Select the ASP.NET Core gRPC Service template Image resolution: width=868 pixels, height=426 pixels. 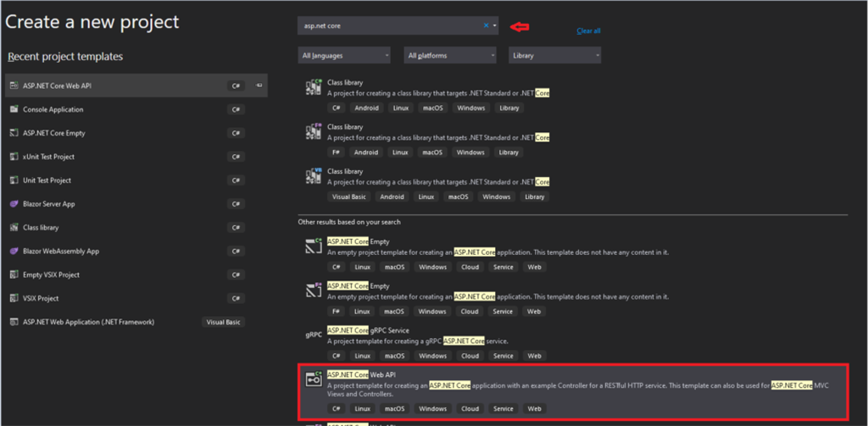coord(573,344)
